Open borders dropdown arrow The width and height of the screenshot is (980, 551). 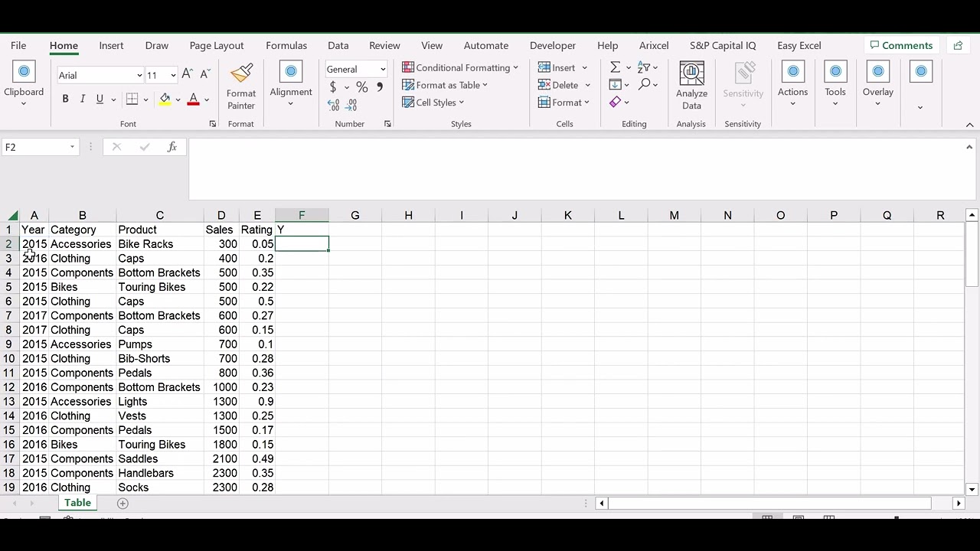click(x=145, y=99)
